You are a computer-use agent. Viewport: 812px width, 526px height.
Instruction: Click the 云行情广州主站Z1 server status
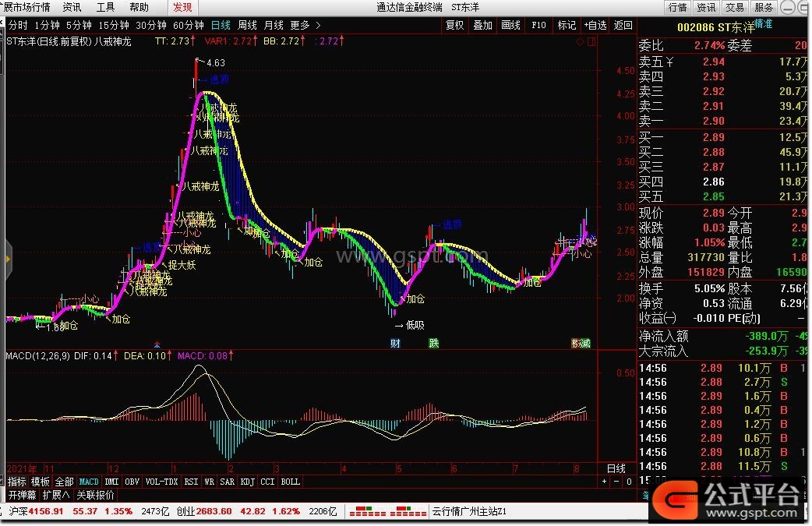point(470,511)
